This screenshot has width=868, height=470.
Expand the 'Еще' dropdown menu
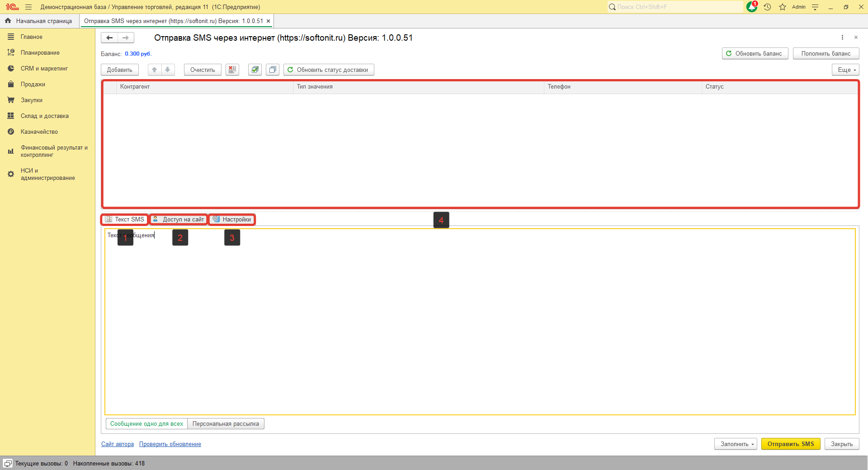[x=845, y=70]
